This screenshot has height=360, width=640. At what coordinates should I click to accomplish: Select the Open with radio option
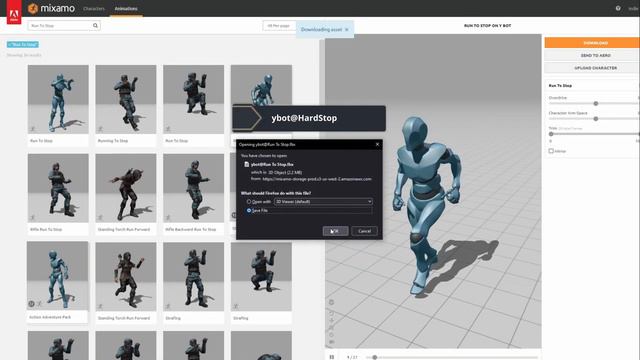(x=249, y=202)
